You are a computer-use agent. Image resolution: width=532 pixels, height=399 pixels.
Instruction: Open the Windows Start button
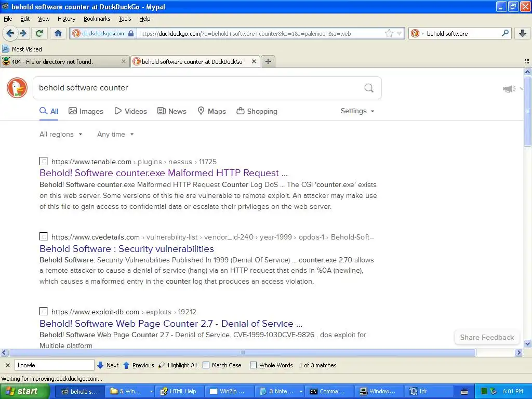(25, 391)
